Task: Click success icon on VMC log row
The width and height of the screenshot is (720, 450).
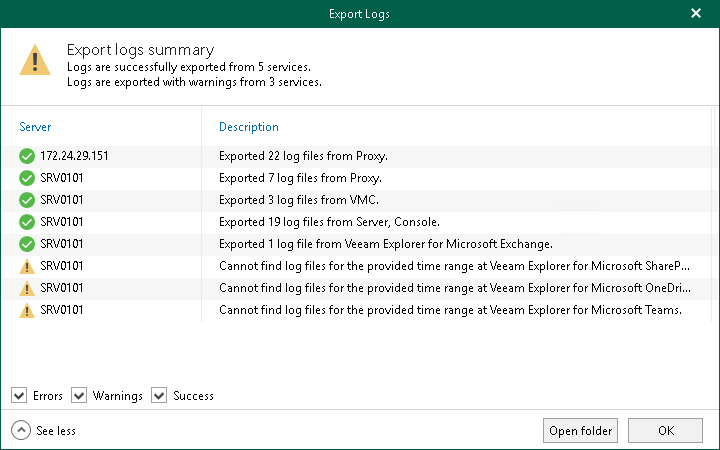Action: pyautogui.click(x=27, y=200)
